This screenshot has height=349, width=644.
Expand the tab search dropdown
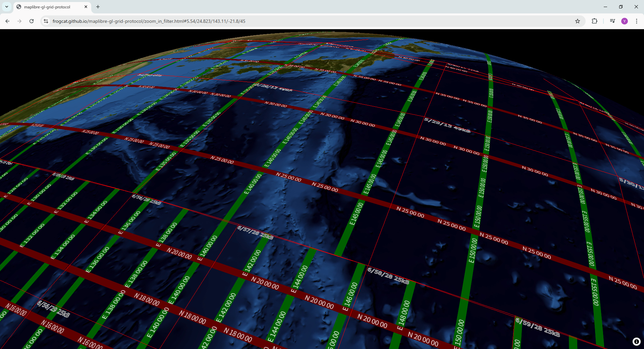(x=7, y=7)
